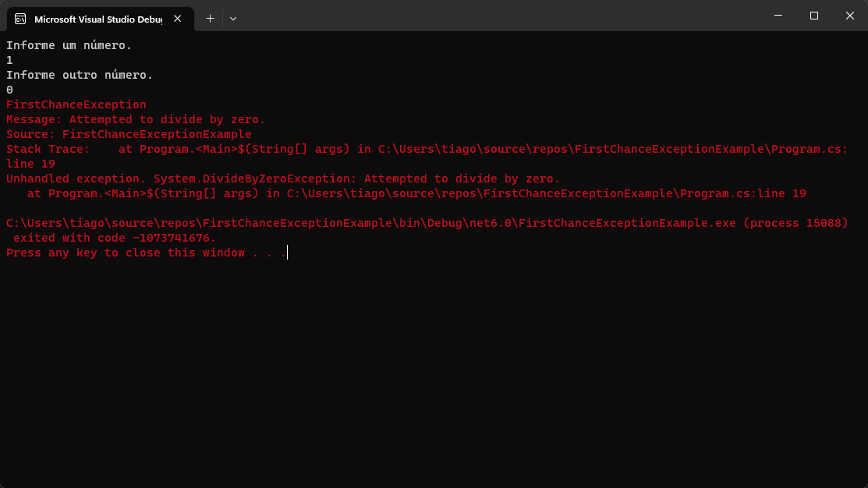Viewport: 868px width, 488px height.
Task: Click 'Message: Attempted to divide by zero.' line
Action: pos(136,119)
